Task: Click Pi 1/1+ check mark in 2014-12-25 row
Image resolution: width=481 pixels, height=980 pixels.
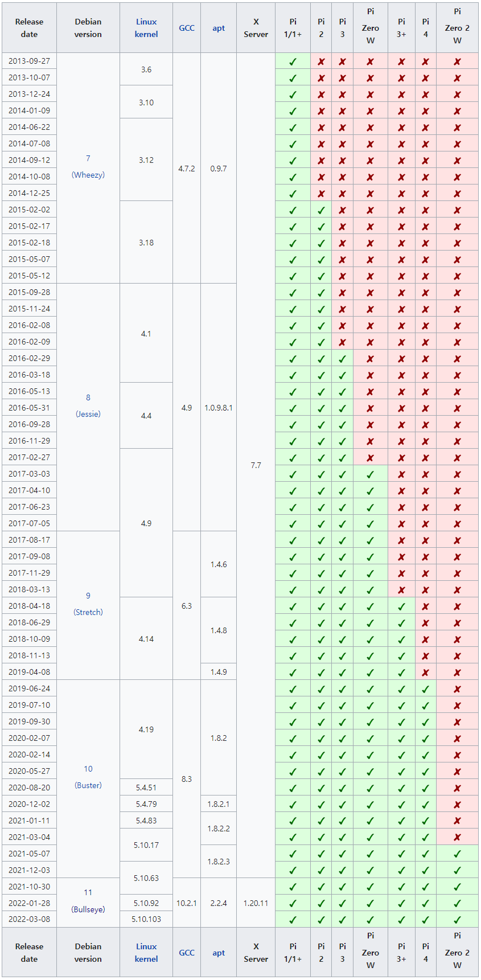Action: pos(293,194)
